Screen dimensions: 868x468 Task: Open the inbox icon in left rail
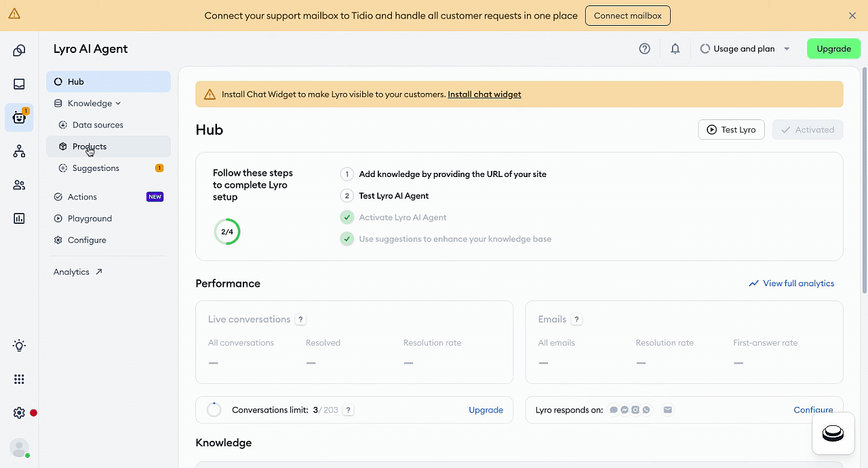(19, 84)
